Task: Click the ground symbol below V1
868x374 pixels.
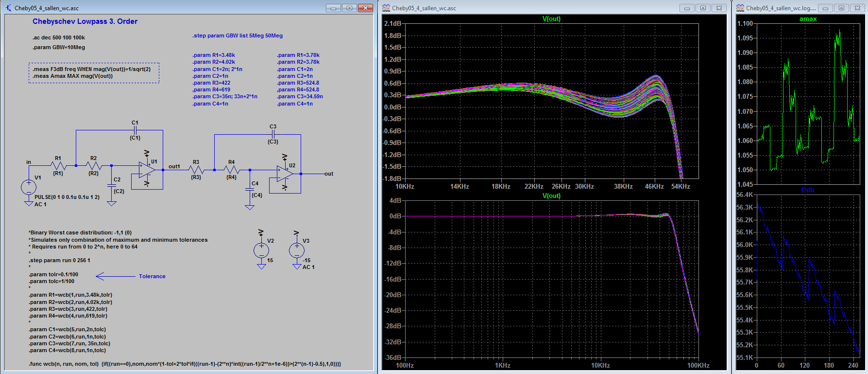Action: tap(29, 204)
